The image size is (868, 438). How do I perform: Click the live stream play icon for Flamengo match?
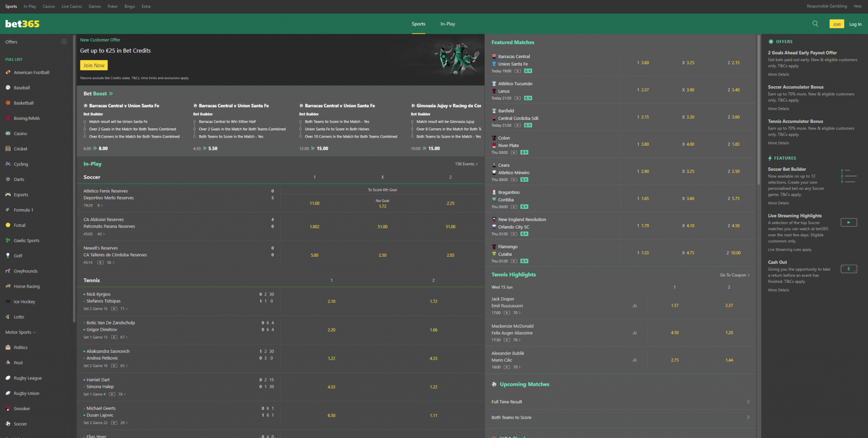pos(514,261)
